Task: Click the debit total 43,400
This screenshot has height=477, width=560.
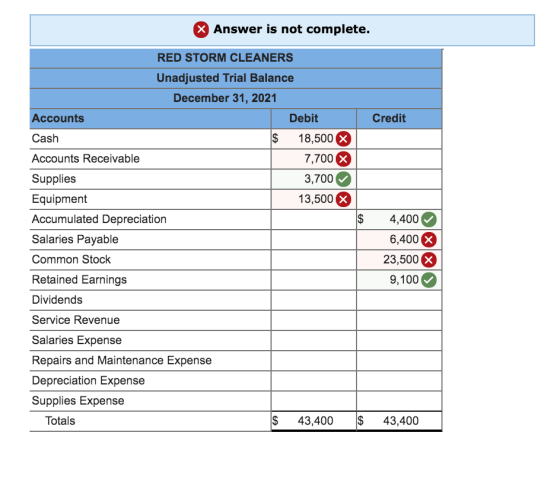Action: [316, 421]
